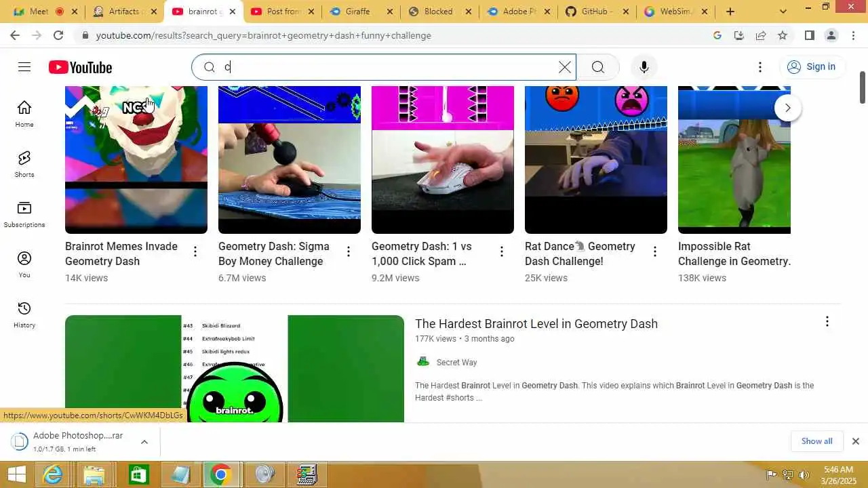Open Hardest Brainrot Level video thumbnail
The image size is (868, 488).
pyautogui.click(x=235, y=369)
